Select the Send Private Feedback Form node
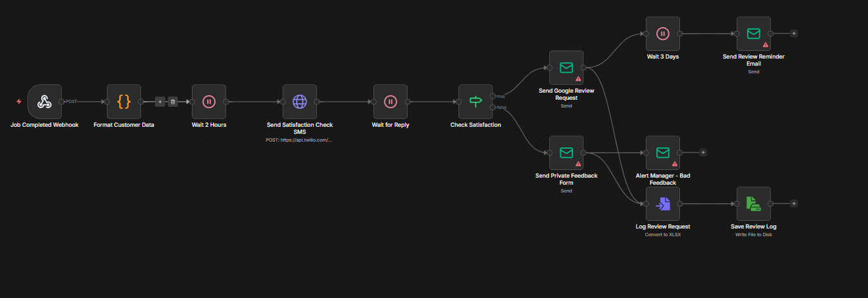868x298 pixels. pyautogui.click(x=566, y=153)
